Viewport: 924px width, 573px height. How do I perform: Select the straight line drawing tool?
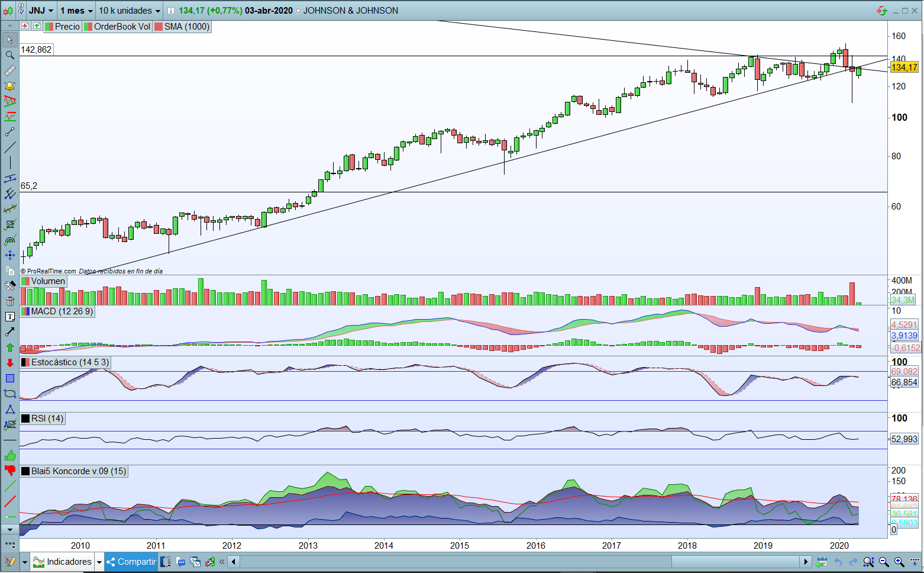pyautogui.click(x=9, y=147)
